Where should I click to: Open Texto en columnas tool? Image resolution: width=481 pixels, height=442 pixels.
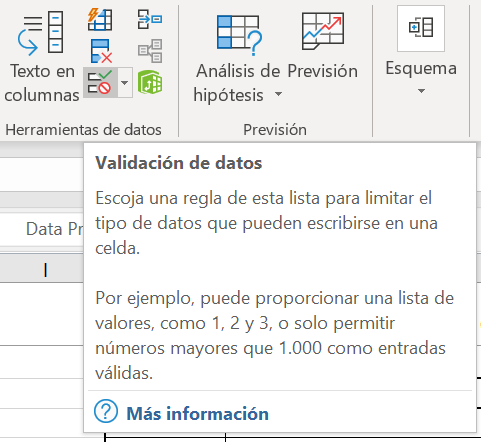41,57
